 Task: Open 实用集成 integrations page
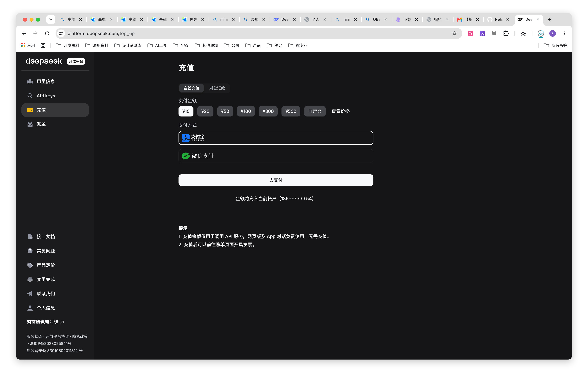coord(55,279)
